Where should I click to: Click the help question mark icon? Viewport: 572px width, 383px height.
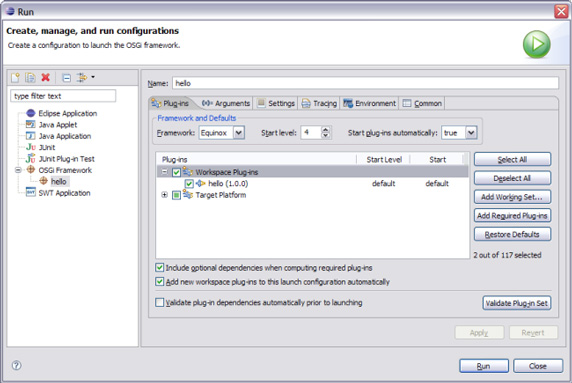click(16, 365)
